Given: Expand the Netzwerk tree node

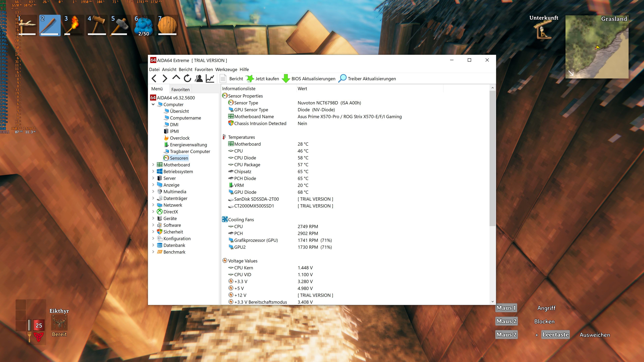Looking at the screenshot, I should tap(153, 205).
